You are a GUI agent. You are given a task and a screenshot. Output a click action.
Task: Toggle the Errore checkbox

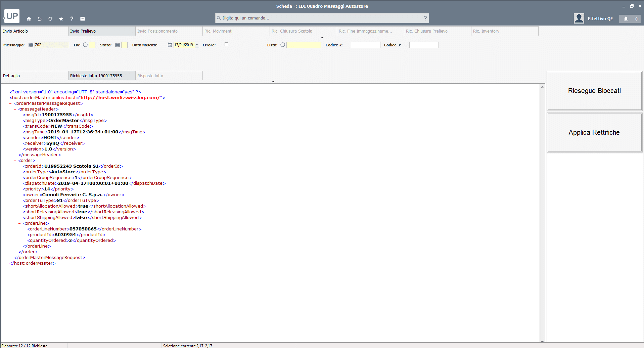(x=227, y=44)
